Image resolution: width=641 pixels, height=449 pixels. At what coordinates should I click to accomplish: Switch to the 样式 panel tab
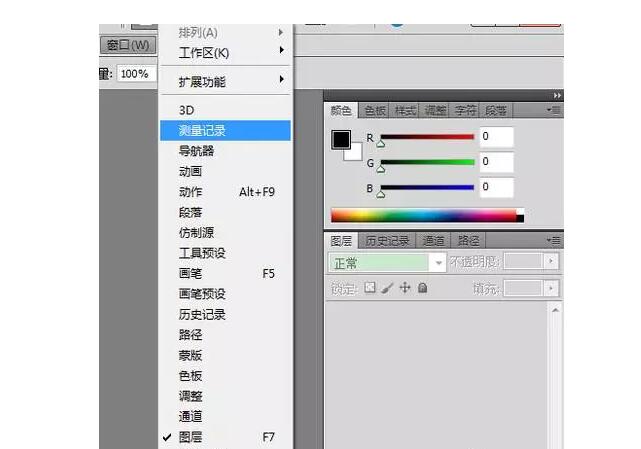tap(405, 110)
